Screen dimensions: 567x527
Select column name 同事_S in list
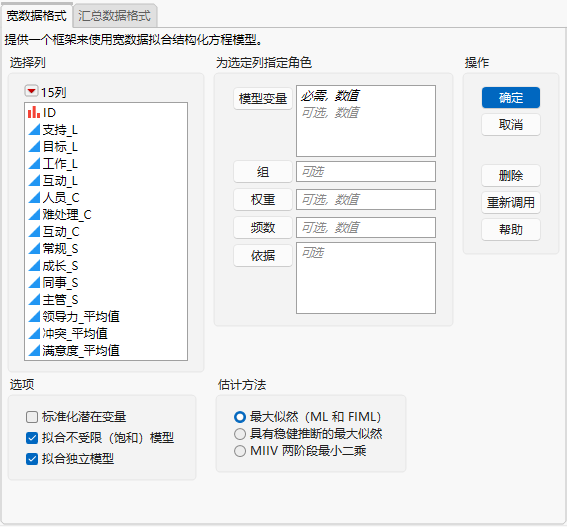coord(60,282)
